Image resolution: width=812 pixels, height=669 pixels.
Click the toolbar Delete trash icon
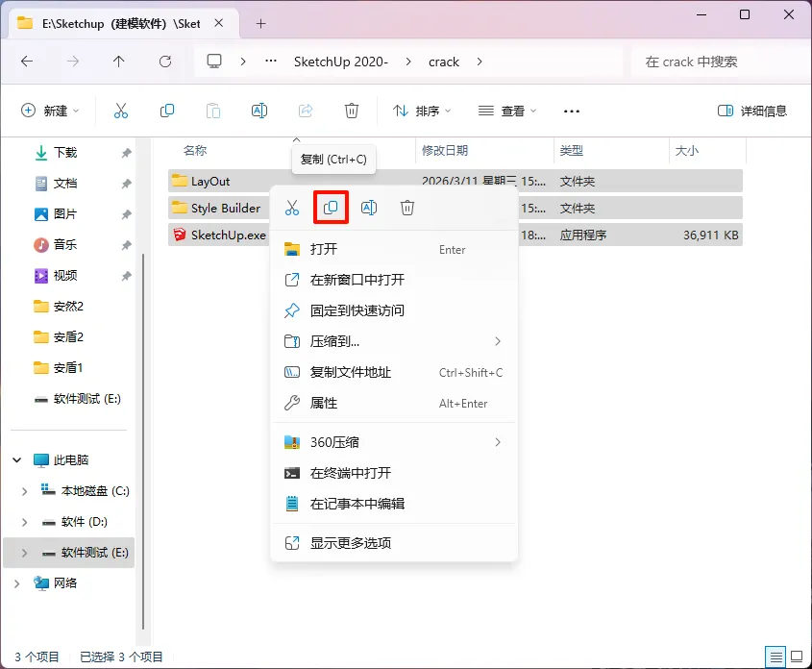pos(351,111)
